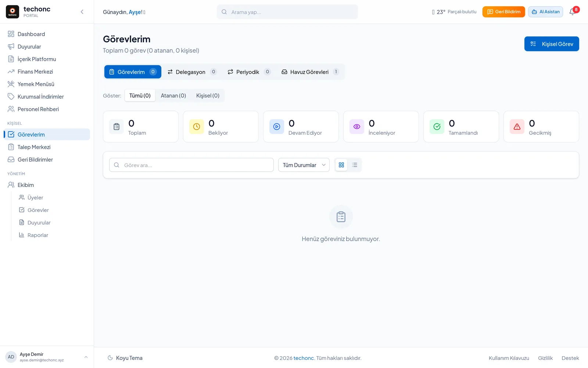The width and height of the screenshot is (588, 368).
Task: Switch to list view
Action: click(355, 165)
